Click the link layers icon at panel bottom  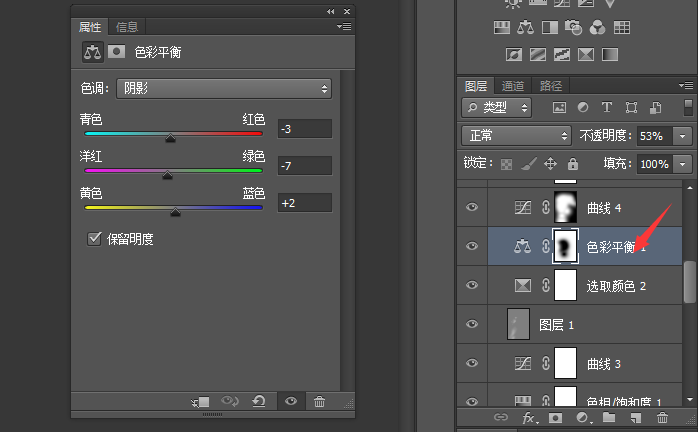501,417
